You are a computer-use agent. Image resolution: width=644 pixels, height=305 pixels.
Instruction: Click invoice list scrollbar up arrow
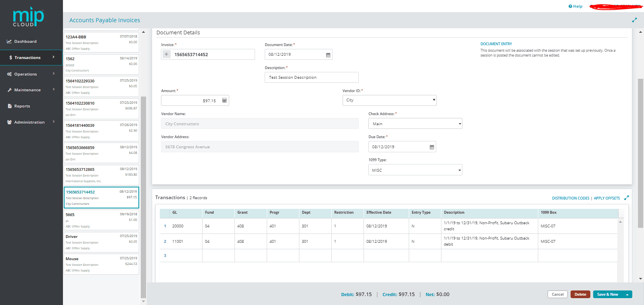click(x=143, y=32)
